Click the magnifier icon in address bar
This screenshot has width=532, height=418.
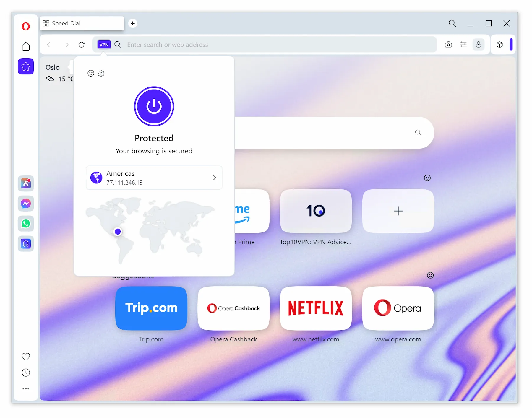[118, 45]
